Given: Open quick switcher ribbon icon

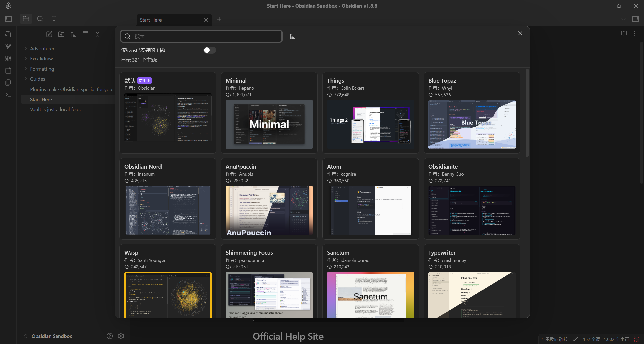Looking at the screenshot, I should [8, 34].
